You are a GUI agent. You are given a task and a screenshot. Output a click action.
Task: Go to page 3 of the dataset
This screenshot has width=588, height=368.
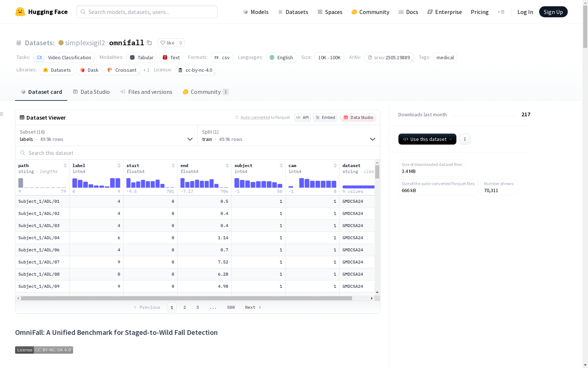[197, 307]
